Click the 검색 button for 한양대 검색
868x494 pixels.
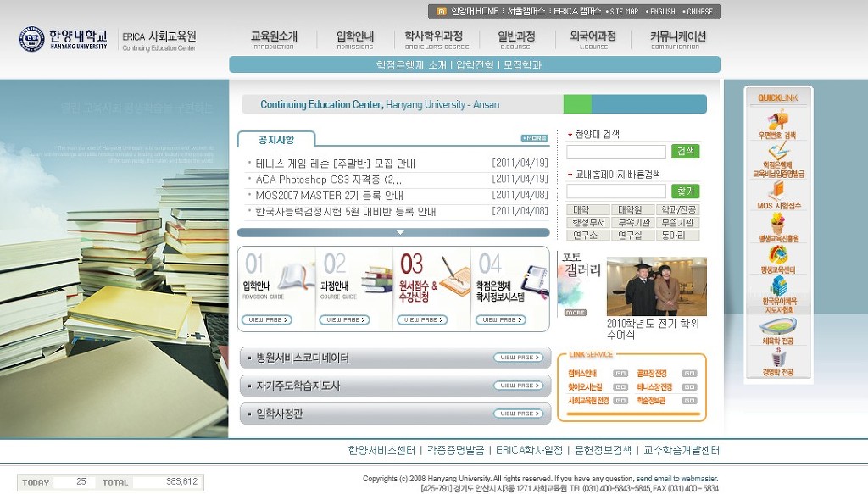coord(685,151)
